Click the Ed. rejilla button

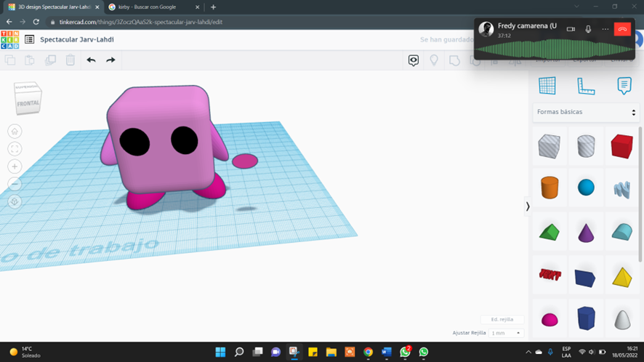[x=502, y=319]
